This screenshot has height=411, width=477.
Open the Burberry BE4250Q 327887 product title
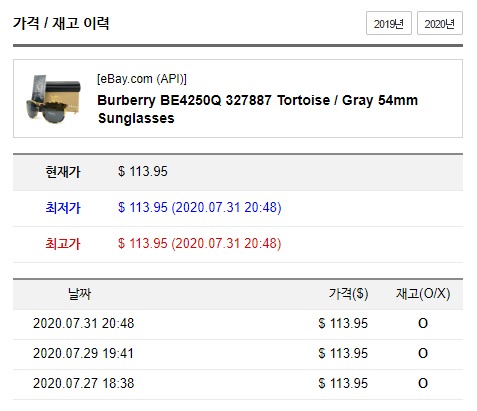tap(257, 109)
